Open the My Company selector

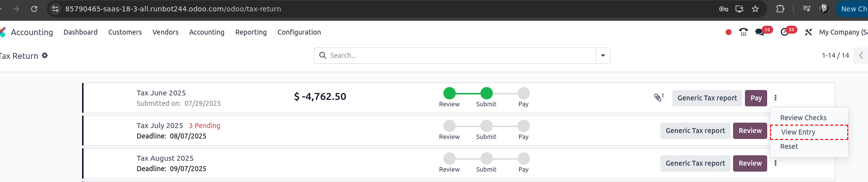tap(843, 32)
